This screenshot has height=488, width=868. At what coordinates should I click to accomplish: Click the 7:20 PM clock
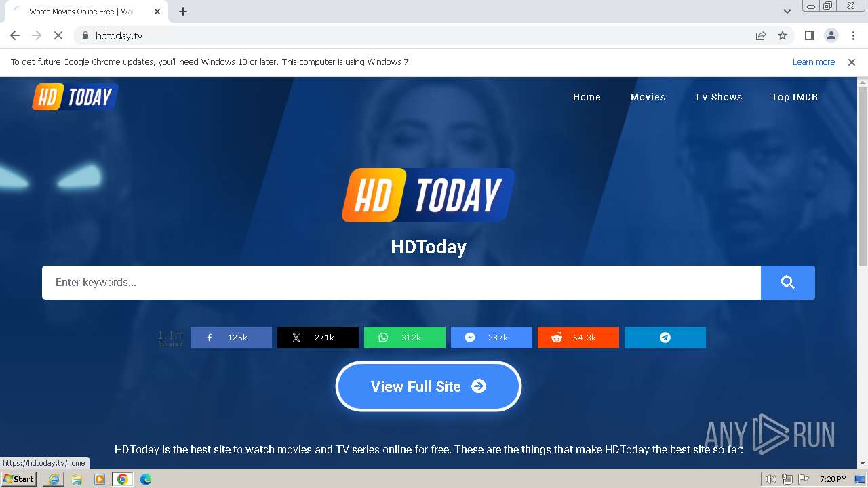[x=833, y=479]
